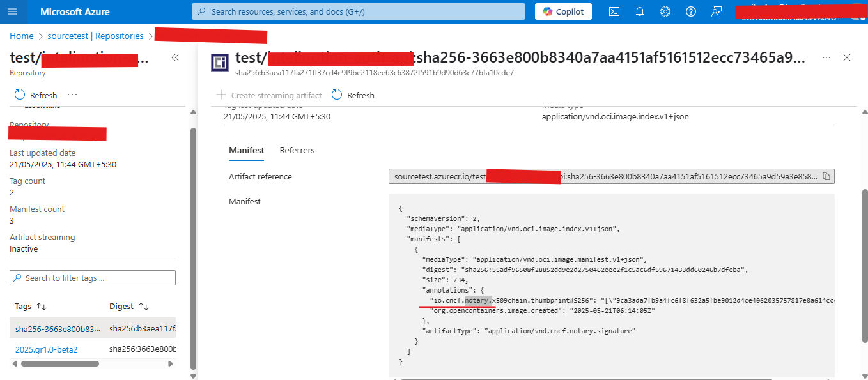
Task: Click the Manifest count value 3
Action: 12,220
